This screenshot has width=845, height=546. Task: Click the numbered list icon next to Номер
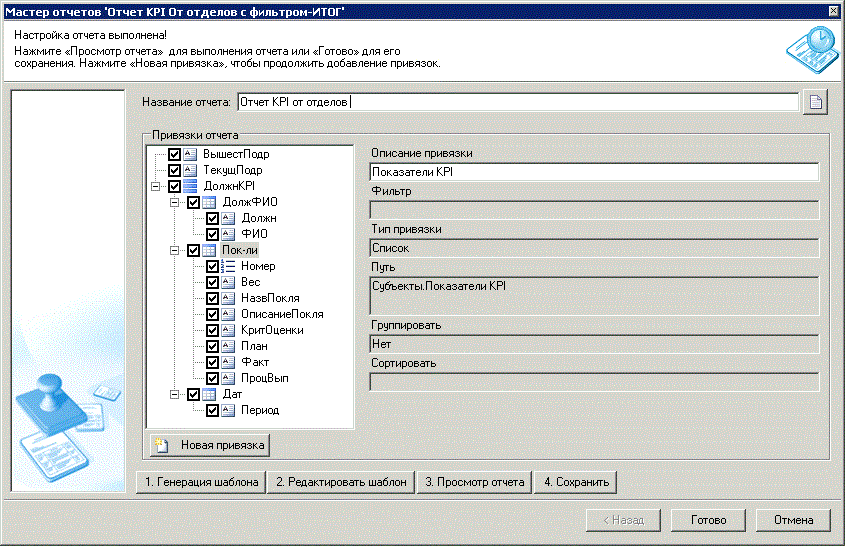(x=228, y=267)
